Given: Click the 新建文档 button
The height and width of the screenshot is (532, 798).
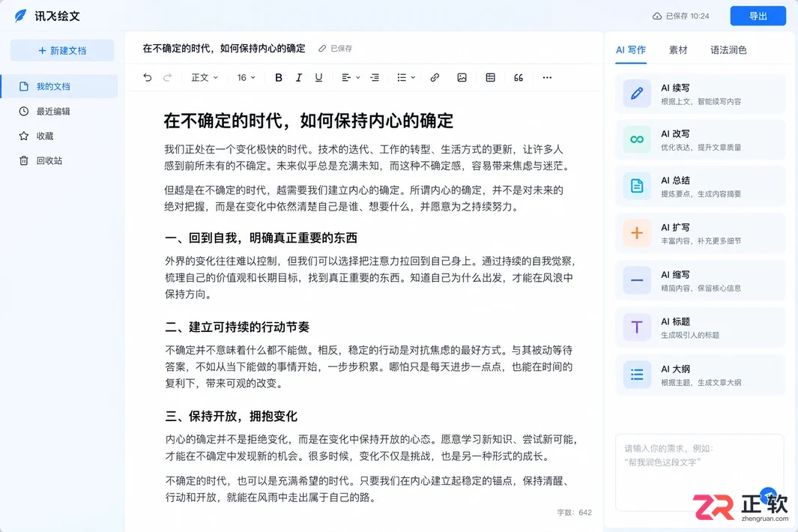Looking at the screenshot, I should (62, 50).
